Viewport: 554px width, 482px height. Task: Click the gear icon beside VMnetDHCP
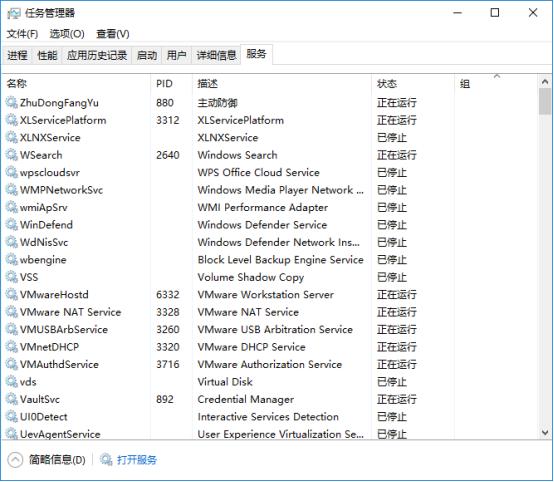11,347
